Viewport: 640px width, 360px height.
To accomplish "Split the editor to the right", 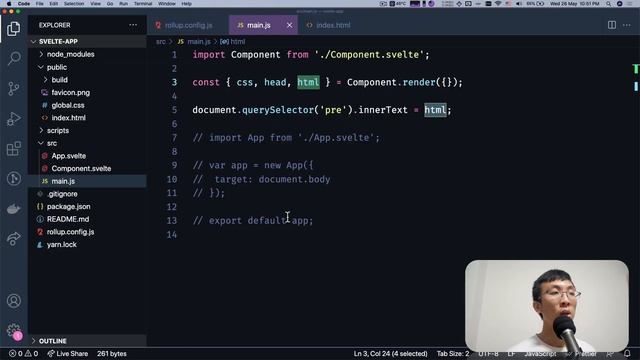I will (611, 25).
